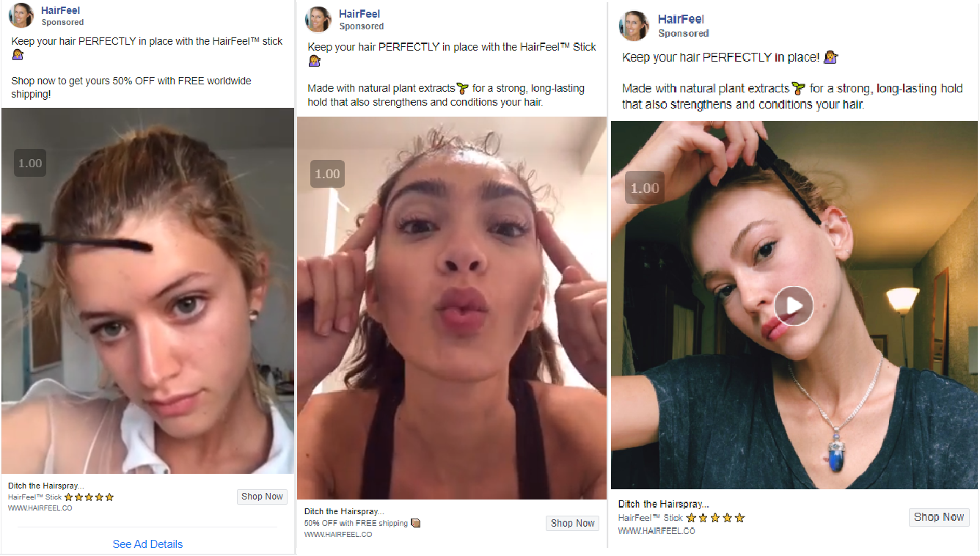Click Shop Now in the third ad
This screenshot has height=556, width=980.
pyautogui.click(x=939, y=517)
